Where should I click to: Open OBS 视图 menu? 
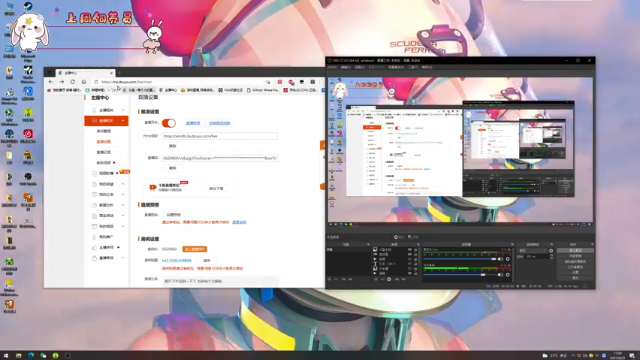point(359,67)
